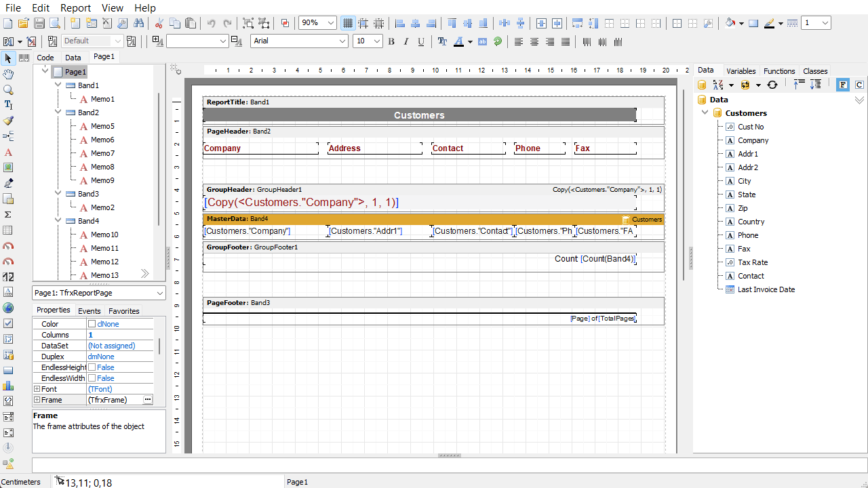This screenshot has width=868, height=488.
Task: Click the Refresh data tree icon
Action: pos(772,85)
